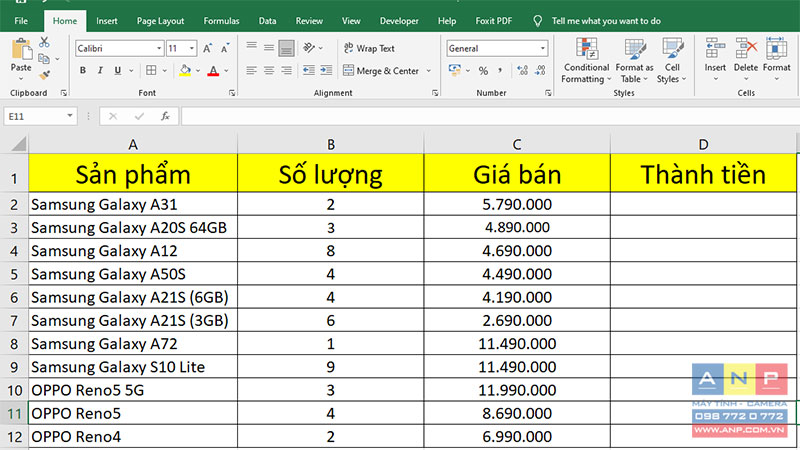Click the Select All corner triangle

pos(18,144)
